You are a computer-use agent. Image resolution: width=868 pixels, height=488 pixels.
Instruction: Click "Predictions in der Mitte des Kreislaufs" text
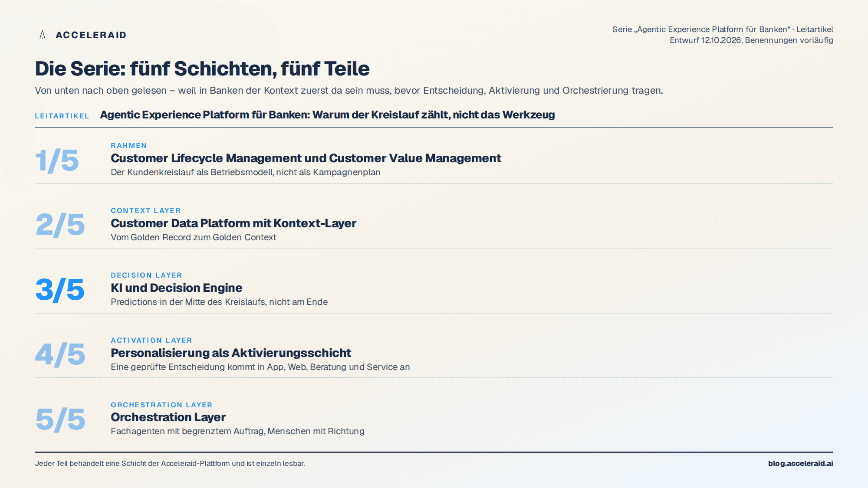click(x=219, y=302)
